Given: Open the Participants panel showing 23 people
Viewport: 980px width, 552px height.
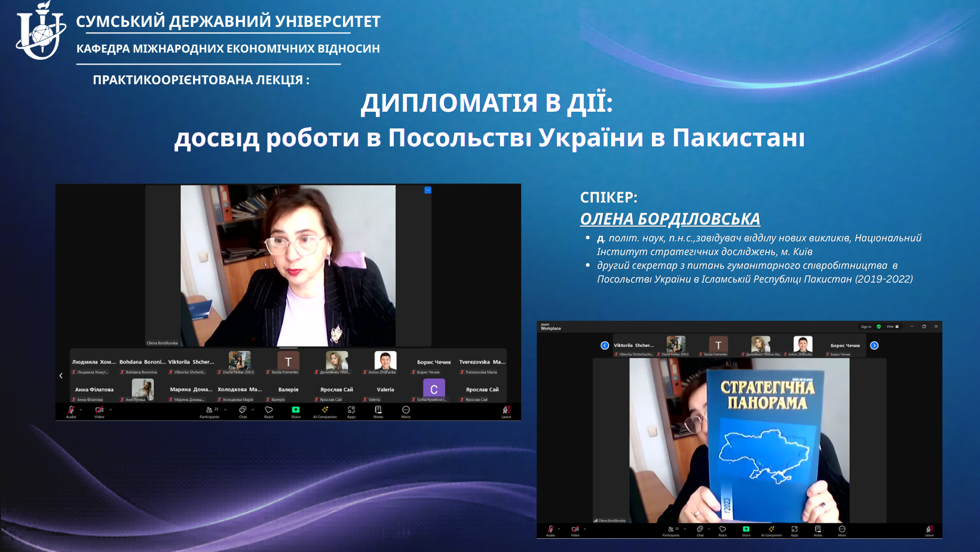Looking at the screenshot, I should point(210,410).
